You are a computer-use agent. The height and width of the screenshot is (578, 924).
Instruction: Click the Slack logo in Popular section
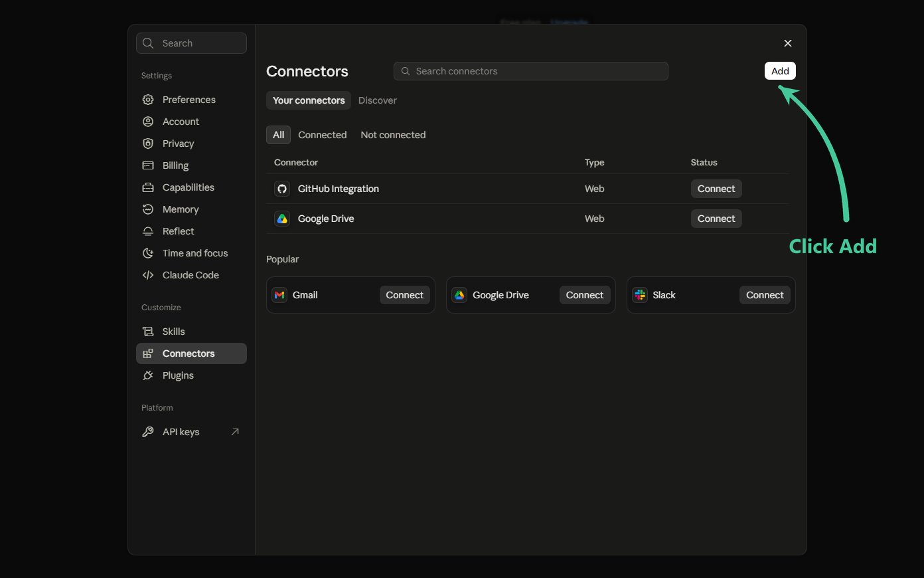click(x=640, y=295)
